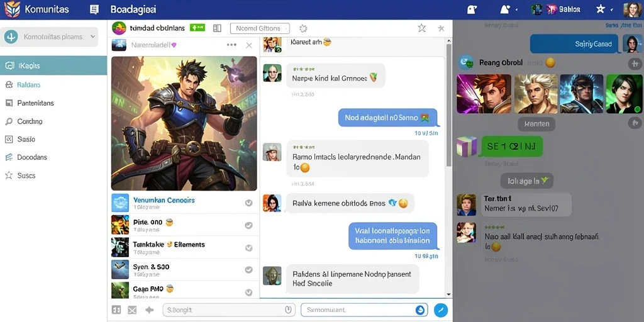Open the three-dots menu next to Narentnladell
This screenshot has width=644, height=322.
click(x=231, y=45)
